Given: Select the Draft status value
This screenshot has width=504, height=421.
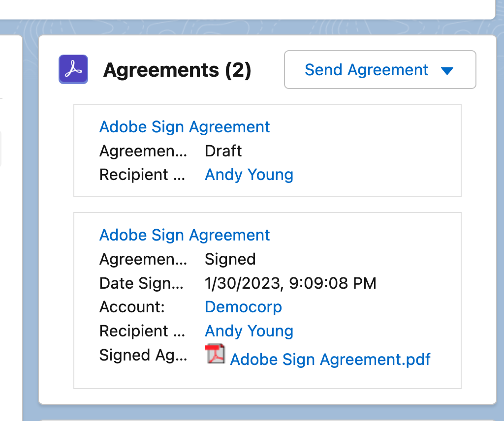Looking at the screenshot, I should click(223, 151).
